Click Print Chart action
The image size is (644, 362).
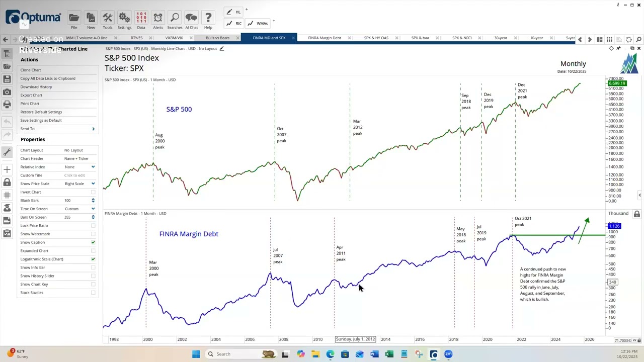click(30, 104)
